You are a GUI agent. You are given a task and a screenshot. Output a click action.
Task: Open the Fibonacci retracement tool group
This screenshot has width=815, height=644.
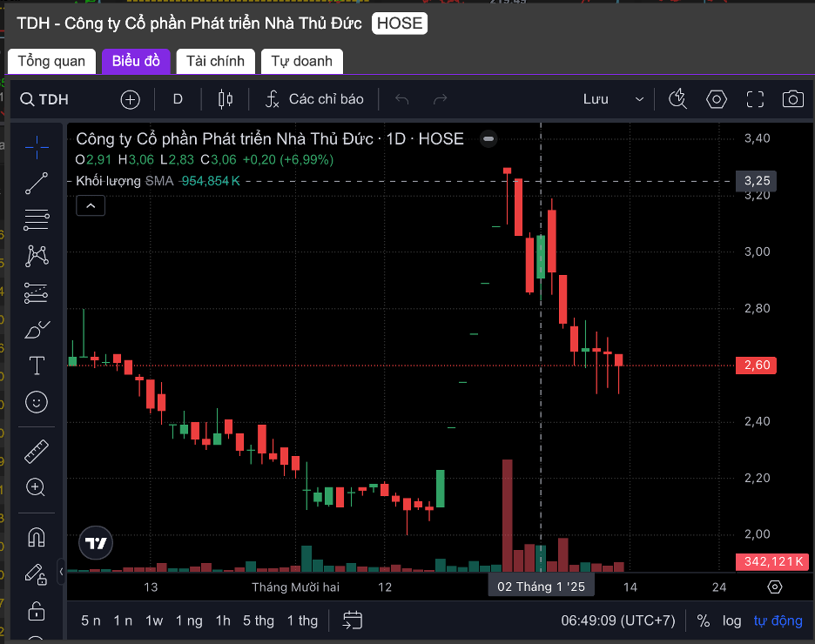37,220
